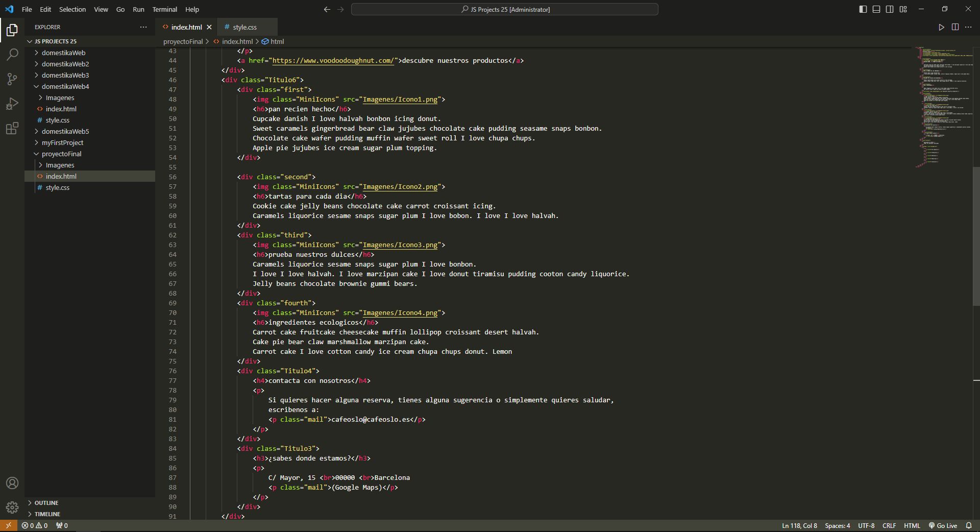Screen dimensions: 980x532
Task: Open errors and warnings status indicator
Action: point(35,525)
